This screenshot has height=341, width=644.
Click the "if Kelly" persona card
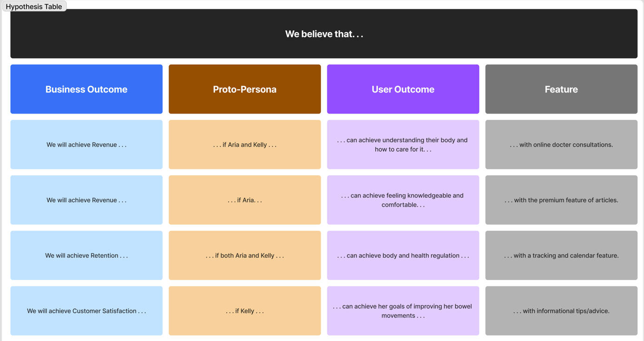tap(245, 311)
